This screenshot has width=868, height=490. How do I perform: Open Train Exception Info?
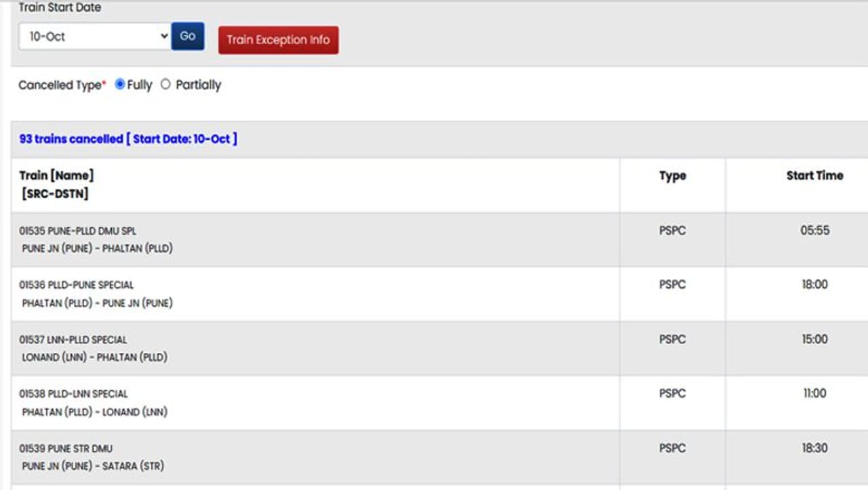click(278, 40)
